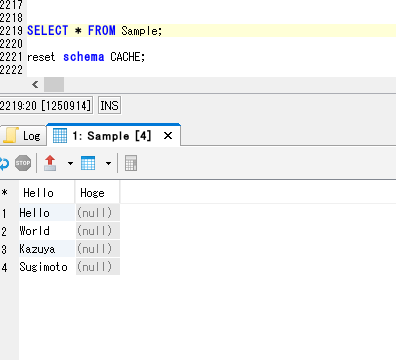Viewport: 396px width, 360px height.
Task: Select the (null) cell in the Kazuya row
Action: coord(98,249)
